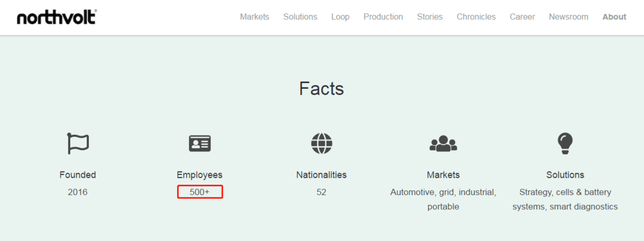
Task: Click the Markets label under Facts
Action: (x=443, y=175)
